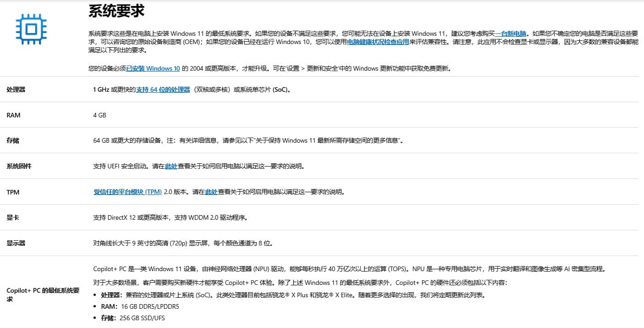Screen dimensions: 644x328
Task: Open the 支持 64 位的处理器 link
Action: click(163, 89)
